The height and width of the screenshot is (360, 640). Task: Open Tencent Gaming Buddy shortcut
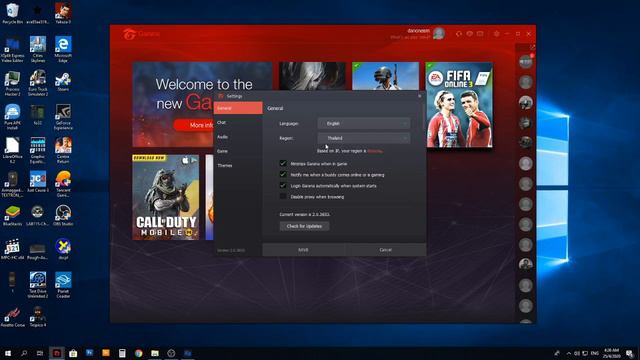point(63,184)
